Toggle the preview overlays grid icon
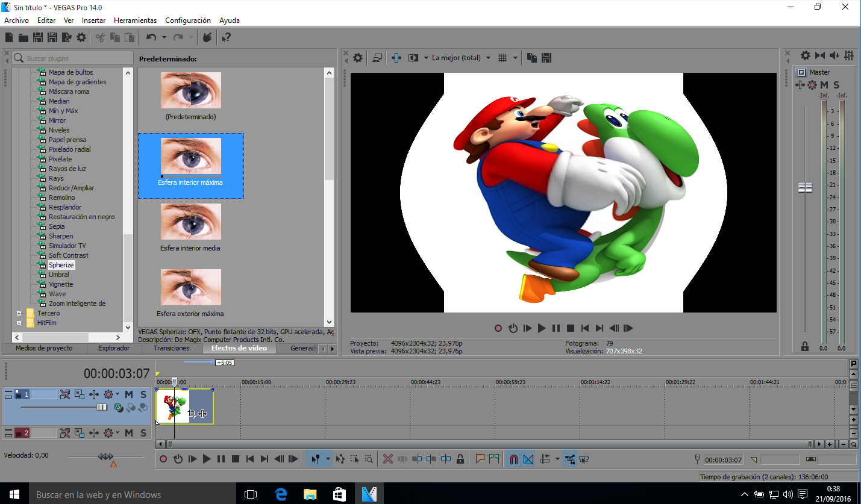This screenshot has width=861, height=504. (x=503, y=58)
